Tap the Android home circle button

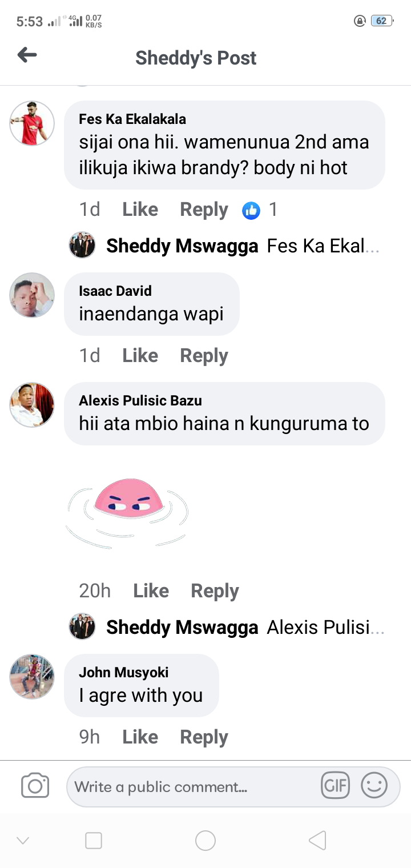pos(205,841)
